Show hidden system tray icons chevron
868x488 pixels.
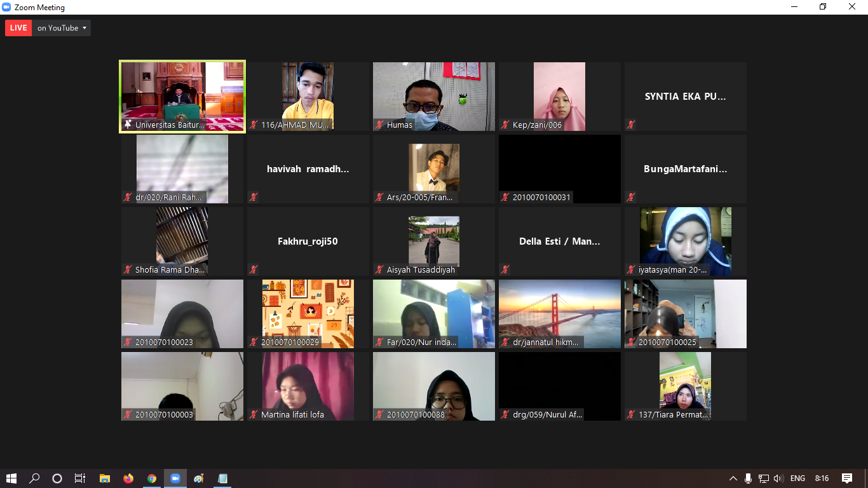(x=733, y=478)
